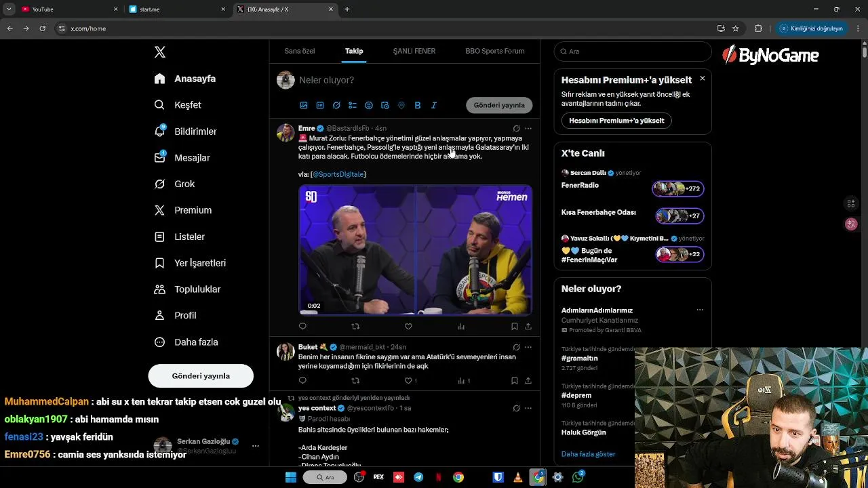868x488 pixels.
Task: Open options for AdımlarınAdımlarımız promoted trend
Action: (x=700, y=310)
